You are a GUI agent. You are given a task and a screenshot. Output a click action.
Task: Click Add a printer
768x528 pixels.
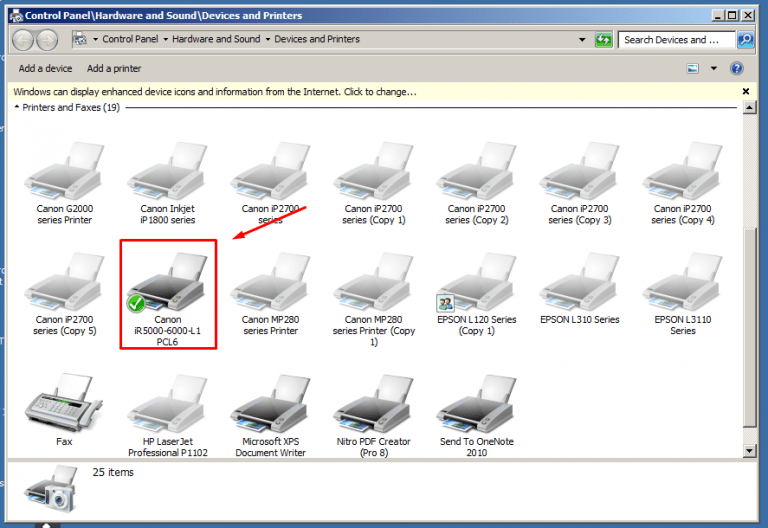tap(114, 69)
